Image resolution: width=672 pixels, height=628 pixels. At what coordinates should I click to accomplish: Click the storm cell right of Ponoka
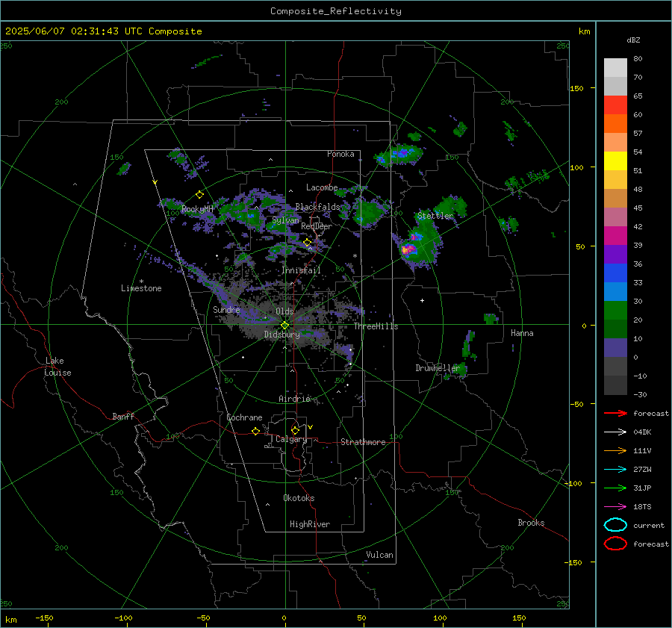click(x=399, y=154)
